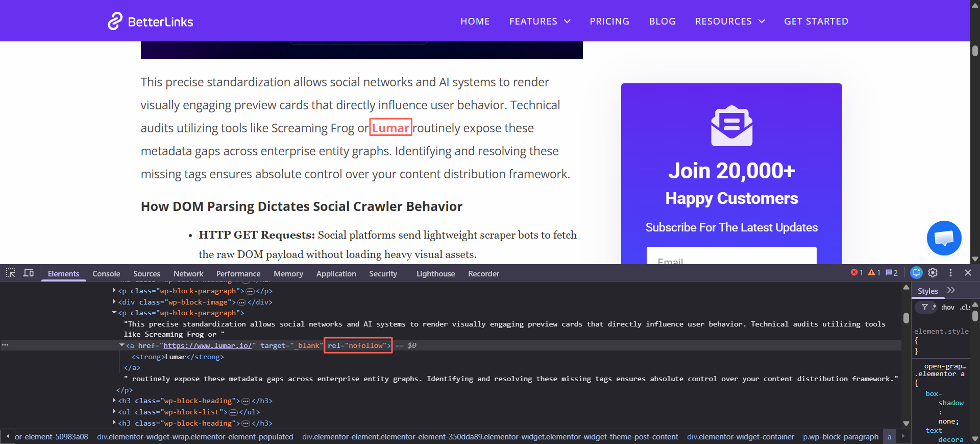Image resolution: width=980 pixels, height=444 pixels.
Task: Expand ellipsis of the wp-block-image div
Action: click(x=242, y=302)
